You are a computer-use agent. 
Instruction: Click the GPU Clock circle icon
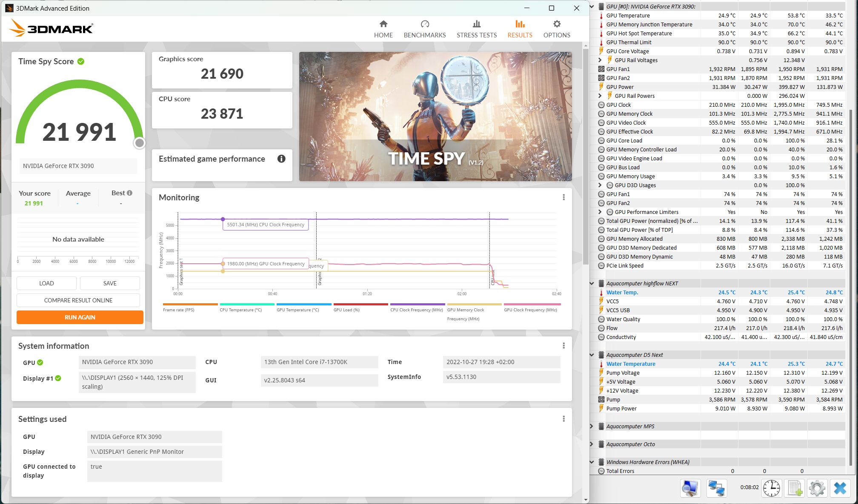tap(601, 105)
